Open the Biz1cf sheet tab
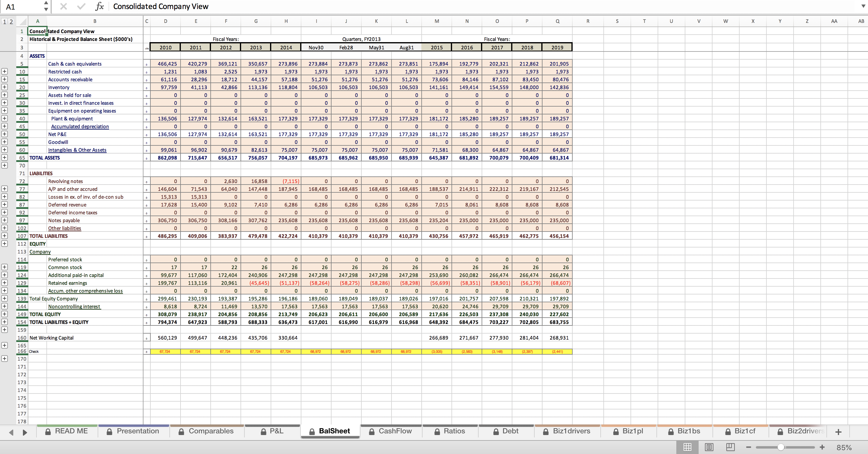The width and height of the screenshot is (868, 454). 740,431
